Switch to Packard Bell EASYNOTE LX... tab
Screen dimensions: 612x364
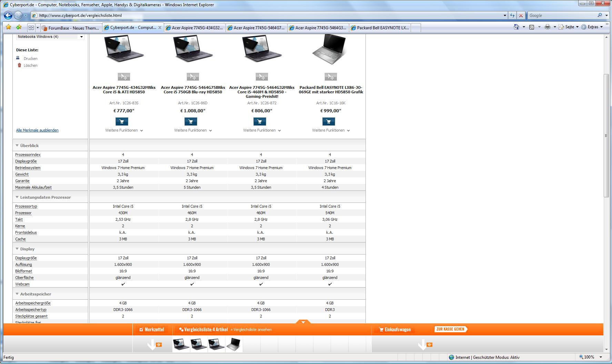pyautogui.click(x=380, y=28)
